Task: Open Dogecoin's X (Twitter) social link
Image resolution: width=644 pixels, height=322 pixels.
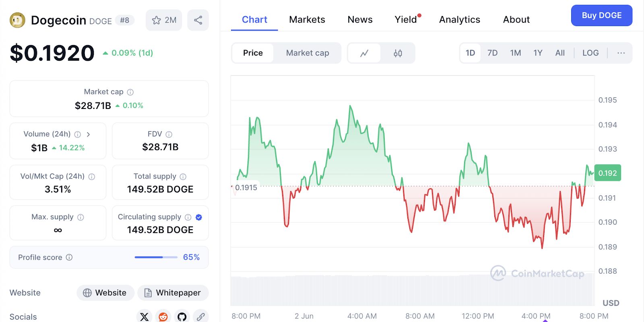Action: [144, 316]
